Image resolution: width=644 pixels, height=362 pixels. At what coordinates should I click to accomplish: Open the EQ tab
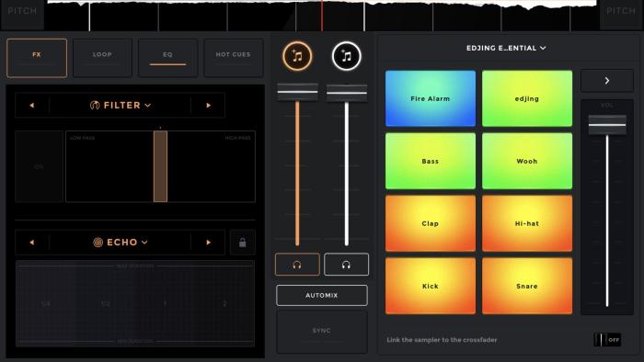167,58
